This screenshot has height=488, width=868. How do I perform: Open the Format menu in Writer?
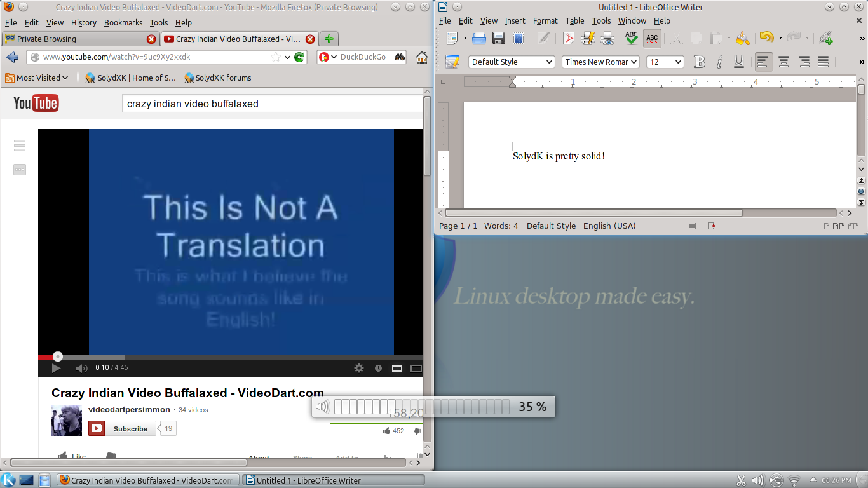click(545, 20)
